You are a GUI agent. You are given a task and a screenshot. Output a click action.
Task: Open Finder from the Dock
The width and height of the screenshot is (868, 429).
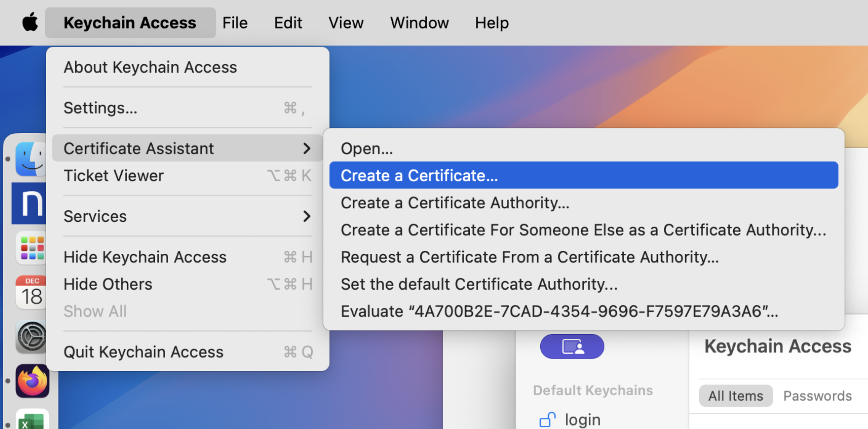pyautogui.click(x=31, y=159)
